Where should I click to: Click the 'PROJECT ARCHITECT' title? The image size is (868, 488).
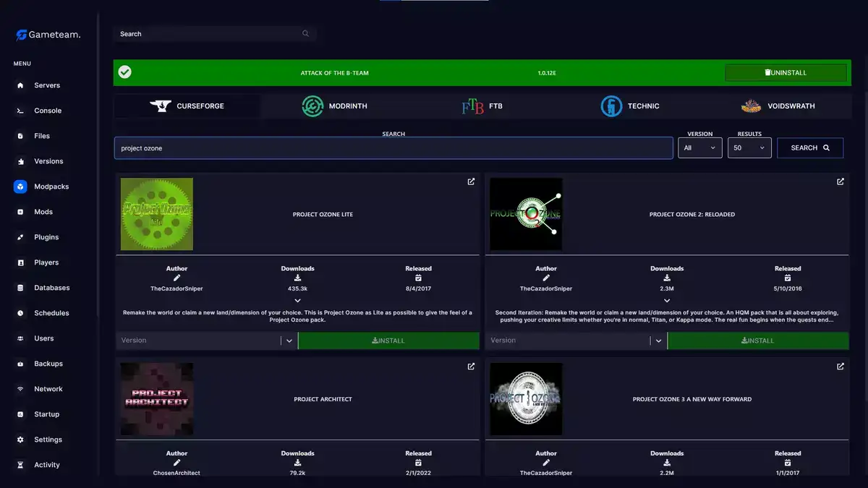pos(323,400)
